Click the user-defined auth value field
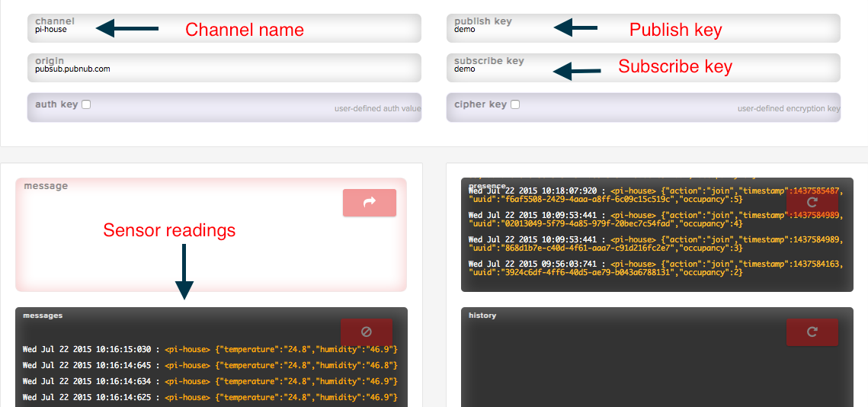 [305, 108]
